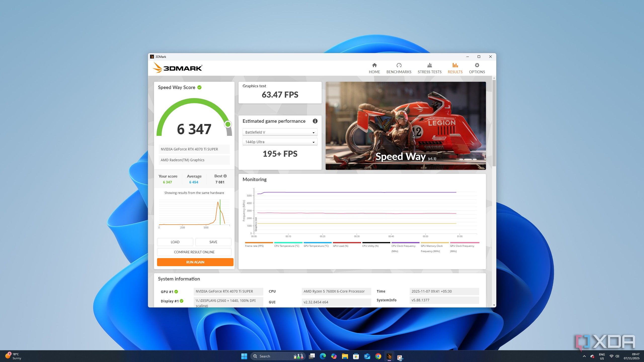Open the Home section icon
This screenshot has height=362, width=644.
pyautogui.click(x=374, y=65)
